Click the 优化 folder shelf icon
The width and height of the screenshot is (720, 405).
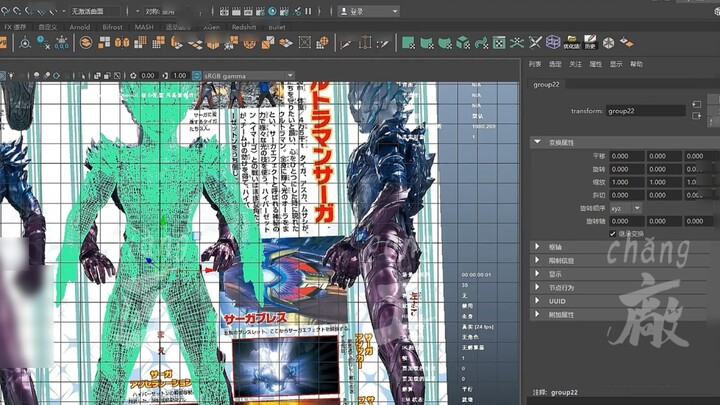tap(572, 42)
